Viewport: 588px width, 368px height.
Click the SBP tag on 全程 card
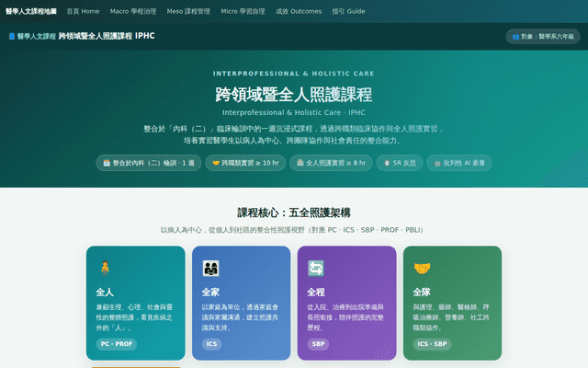[318, 344]
